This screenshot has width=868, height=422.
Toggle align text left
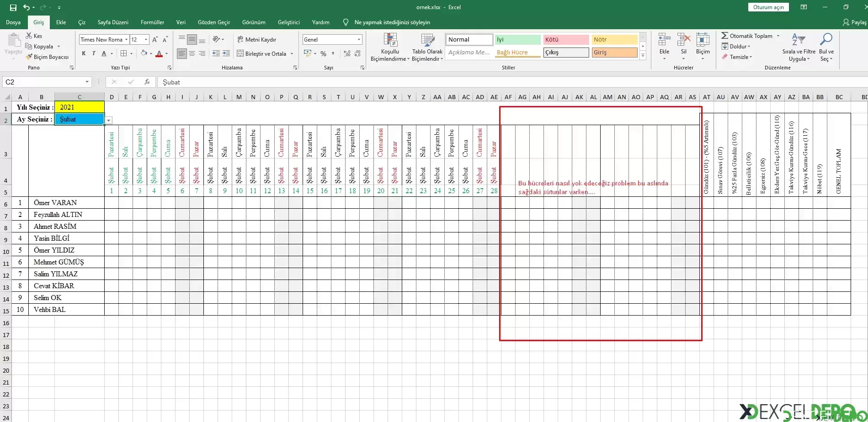click(182, 53)
